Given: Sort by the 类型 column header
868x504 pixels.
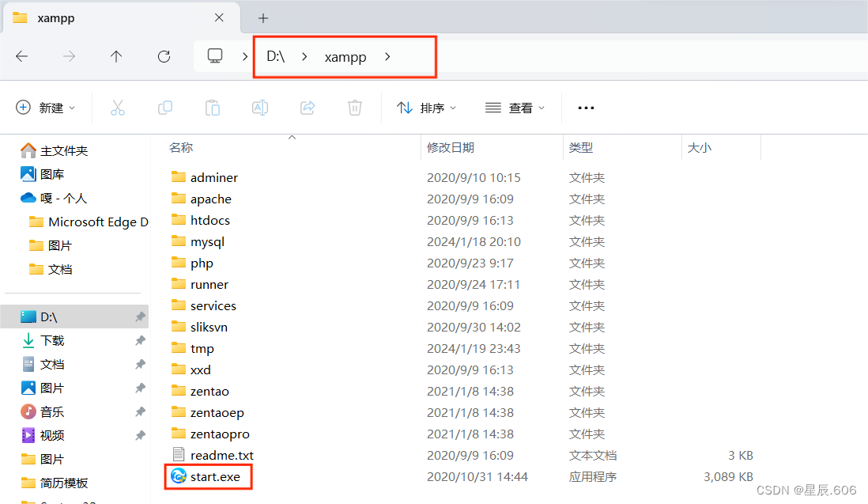Looking at the screenshot, I should click(x=581, y=147).
